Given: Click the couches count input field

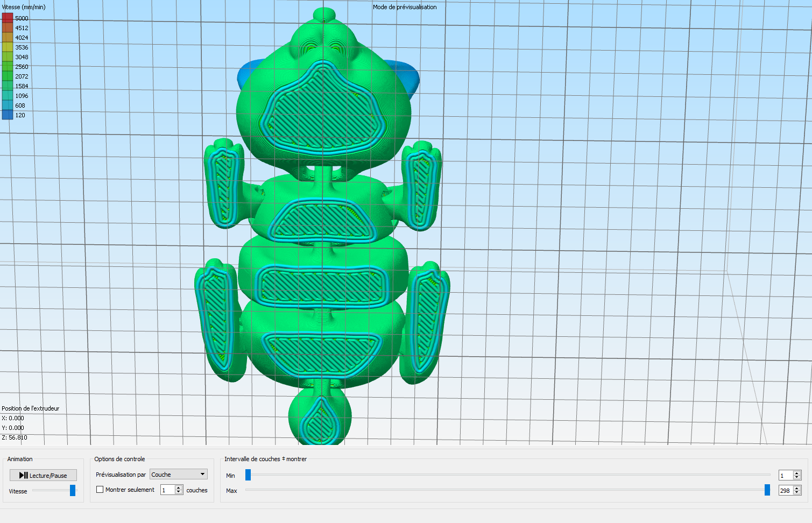Looking at the screenshot, I should tap(167, 490).
